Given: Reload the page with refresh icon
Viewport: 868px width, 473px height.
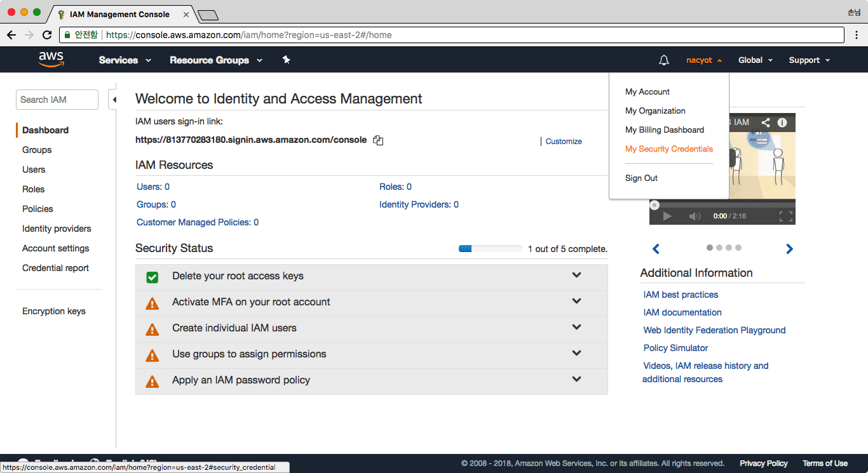Looking at the screenshot, I should tap(47, 34).
